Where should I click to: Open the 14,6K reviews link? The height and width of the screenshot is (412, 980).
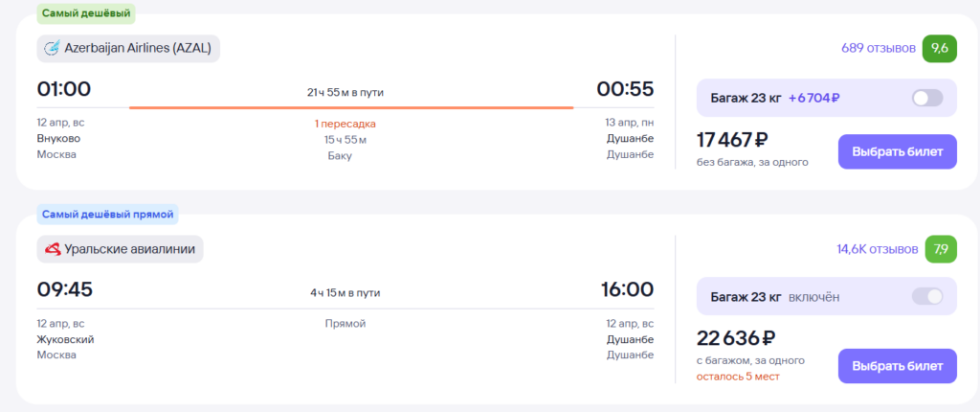(878, 249)
